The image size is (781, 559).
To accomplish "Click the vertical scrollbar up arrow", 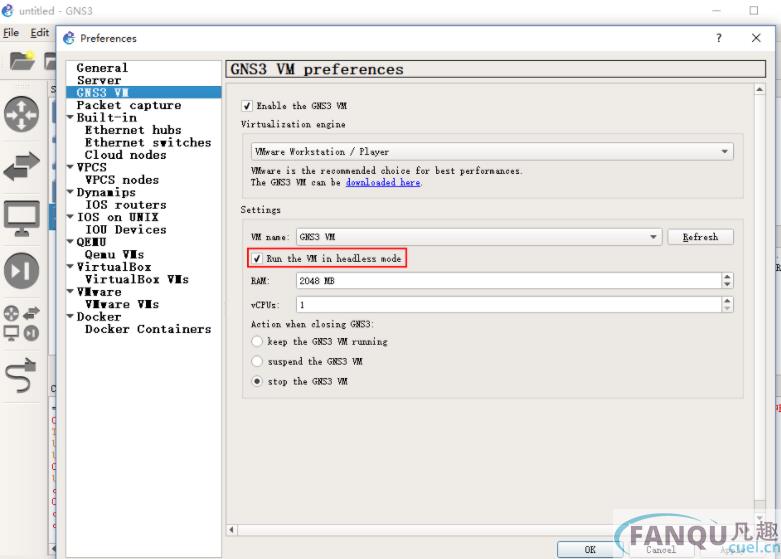I will pos(759,90).
